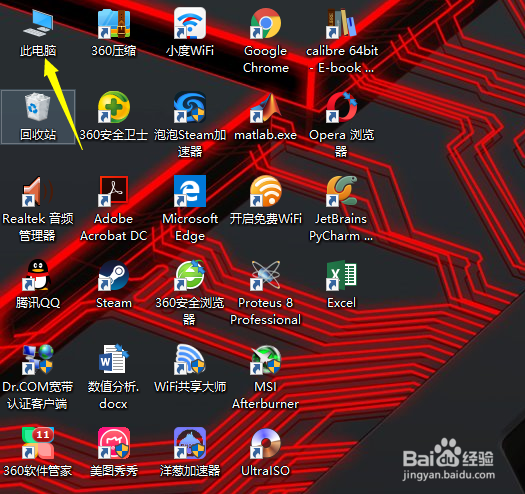Select the 数值分析.docx Word file
This screenshot has height=494, width=525.
(x=114, y=359)
